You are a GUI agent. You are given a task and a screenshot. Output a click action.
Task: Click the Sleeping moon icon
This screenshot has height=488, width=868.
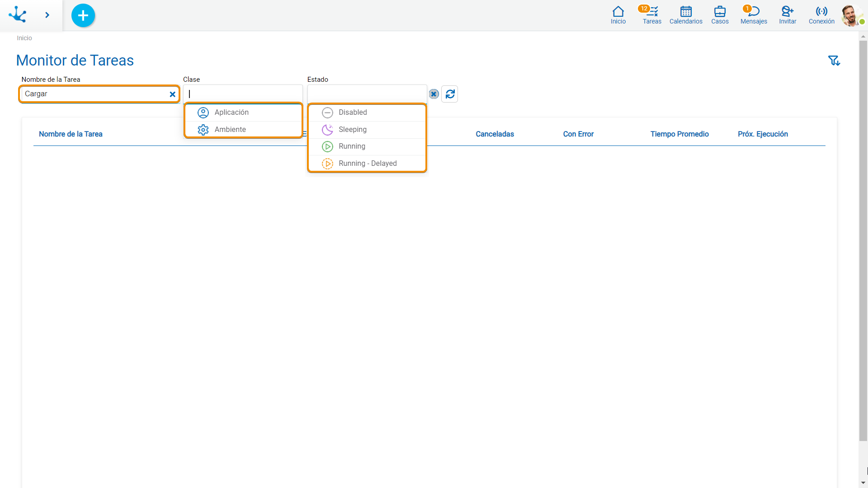point(327,130)
